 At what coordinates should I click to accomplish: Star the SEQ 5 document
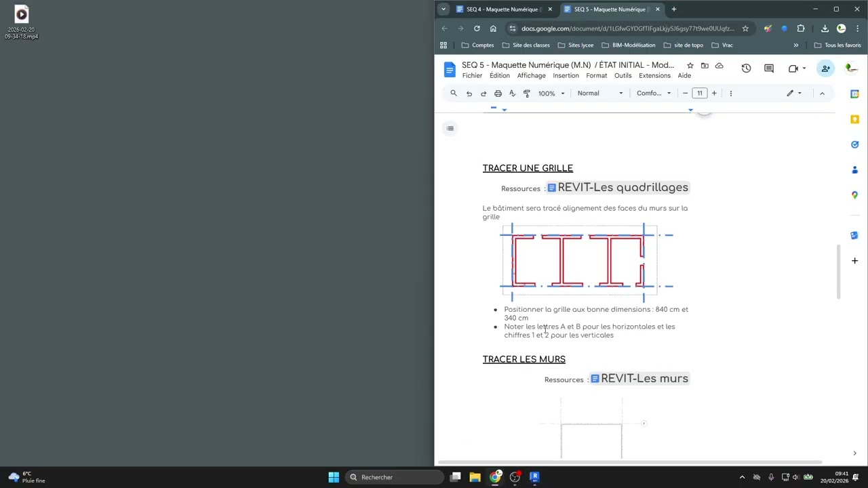coord(690,66)
